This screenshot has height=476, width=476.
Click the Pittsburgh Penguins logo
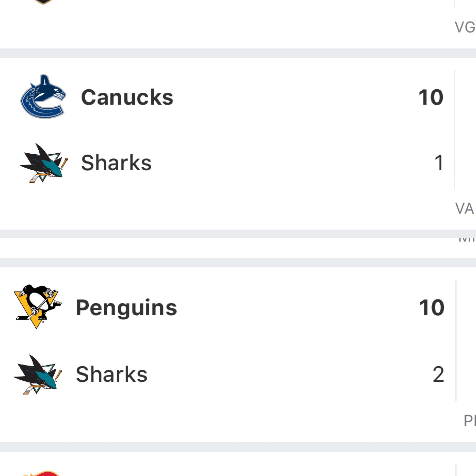pos(37,307)
